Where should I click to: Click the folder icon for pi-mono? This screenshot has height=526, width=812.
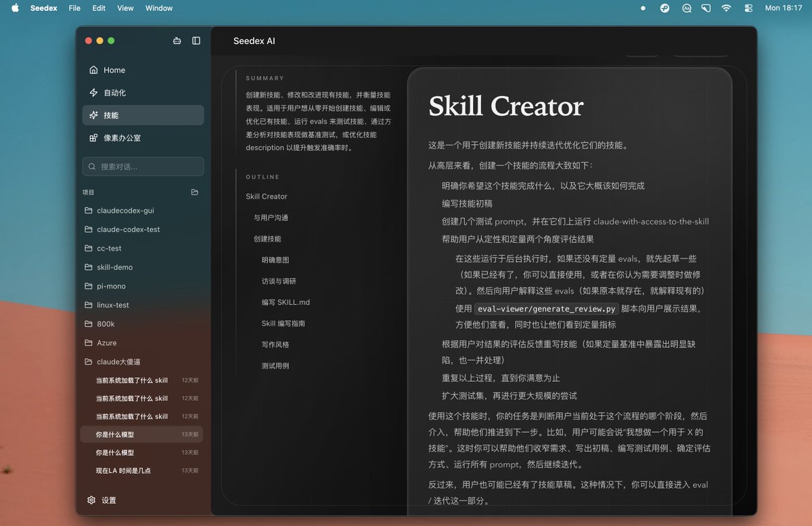click(x=89, y=286)
